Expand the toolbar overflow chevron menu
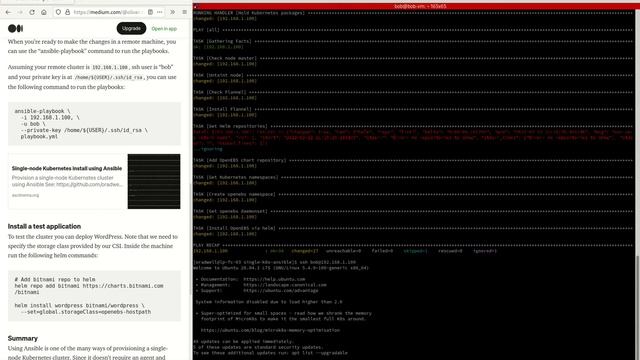Image resolution: width=640 pixels, height=360 pixels. pyautogui.click(x=173, y=12)
